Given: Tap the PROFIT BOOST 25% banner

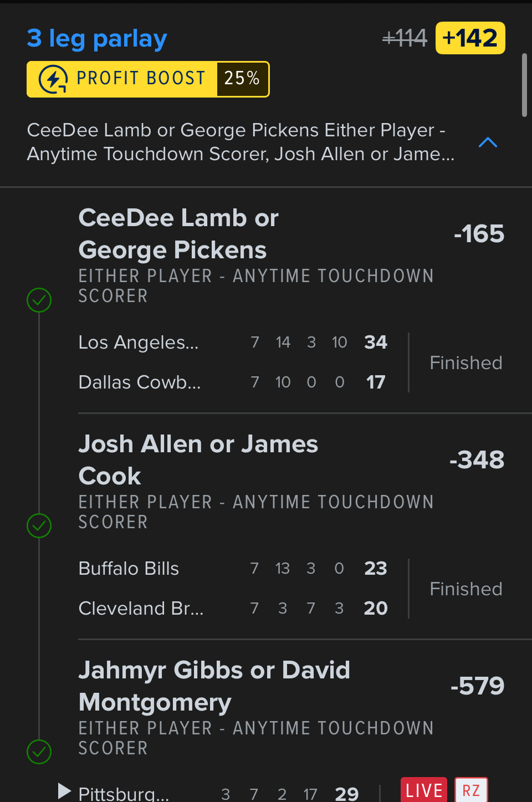Looking at the screenshot, I should click(148, 79).
